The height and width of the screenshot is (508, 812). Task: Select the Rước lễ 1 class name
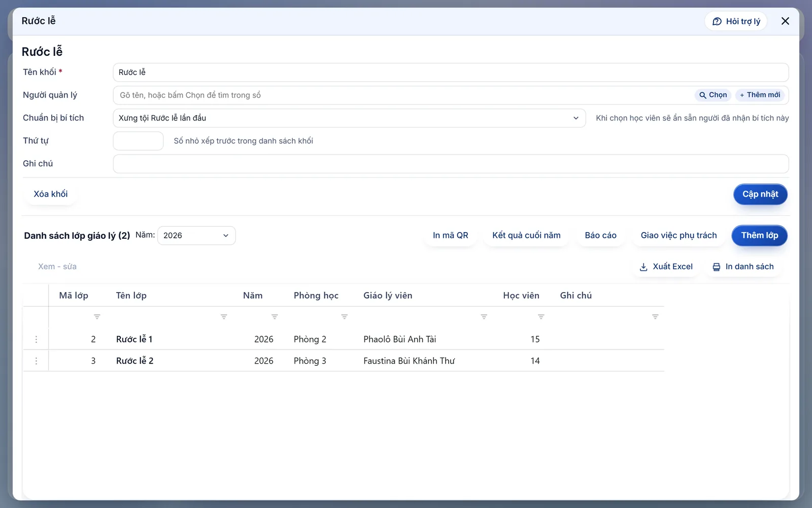click(134, 339)
